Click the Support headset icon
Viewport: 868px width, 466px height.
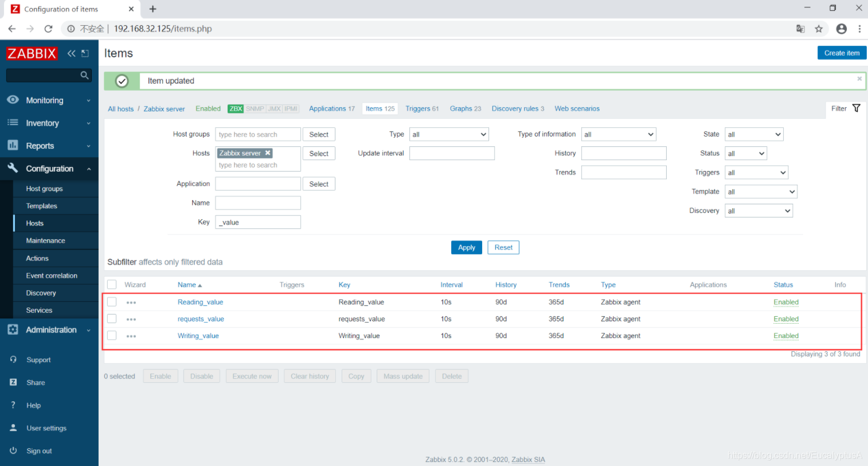click(13, 360)
